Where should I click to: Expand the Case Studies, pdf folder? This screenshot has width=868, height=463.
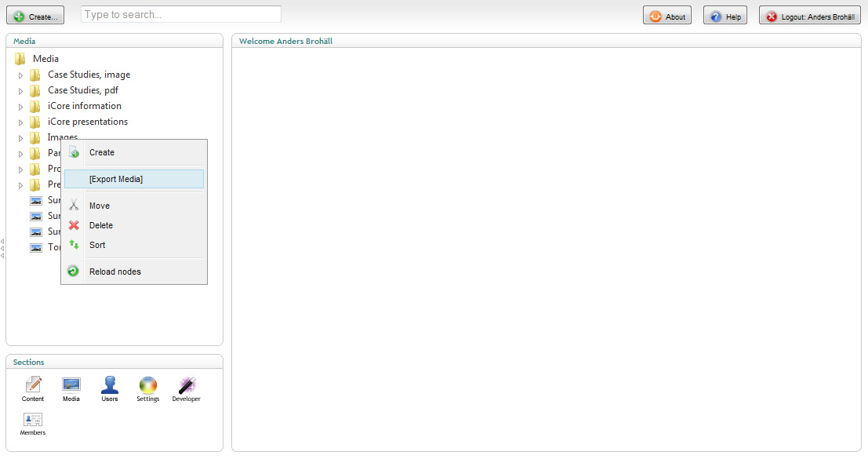pyautogui.click(x=21, y=91)
